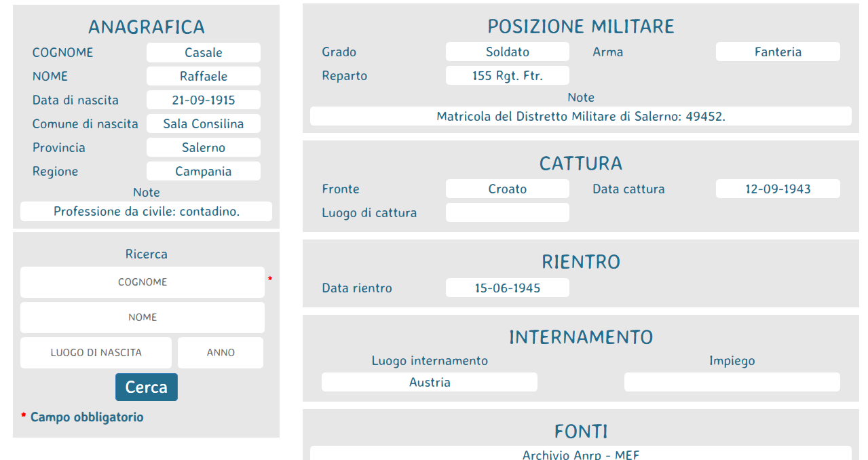Click the 'Luogo internamento' label
The width and height of the screenshot is (868, 460).
[430, 360]
